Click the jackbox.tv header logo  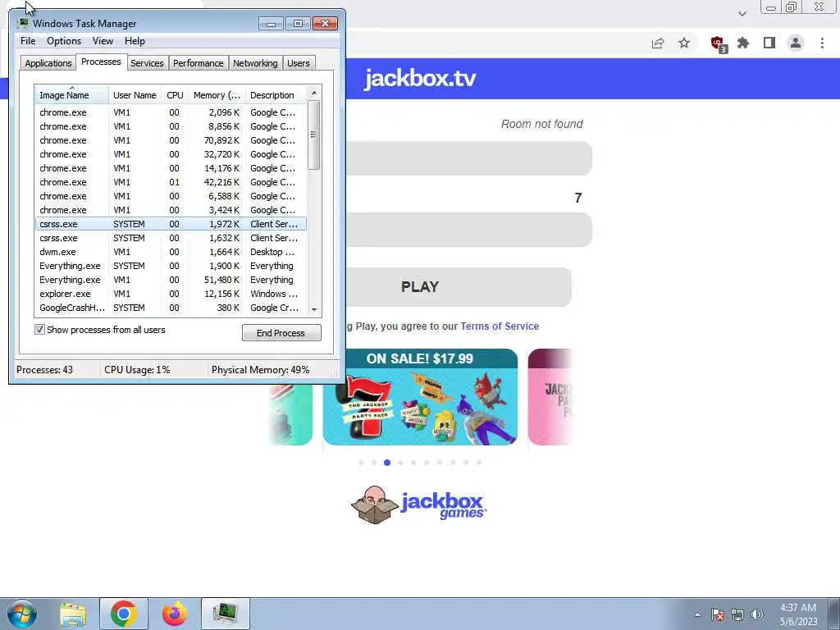pos(420,78)
